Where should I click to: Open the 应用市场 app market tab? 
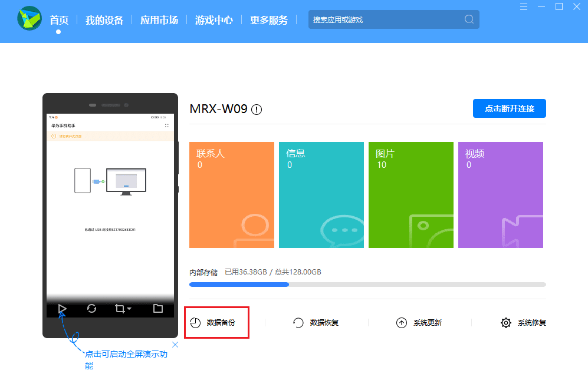[159, 19]
